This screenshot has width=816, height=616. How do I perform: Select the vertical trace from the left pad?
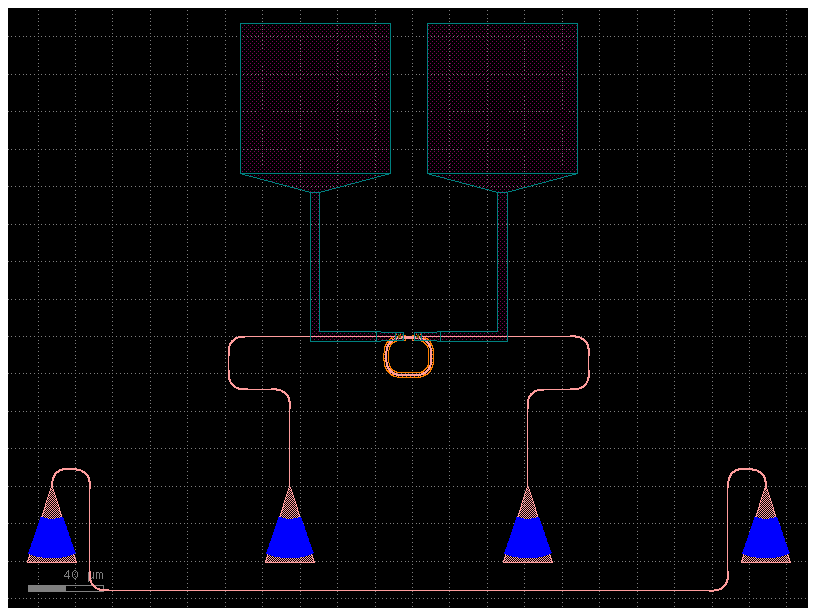click(x=316, y=265)
